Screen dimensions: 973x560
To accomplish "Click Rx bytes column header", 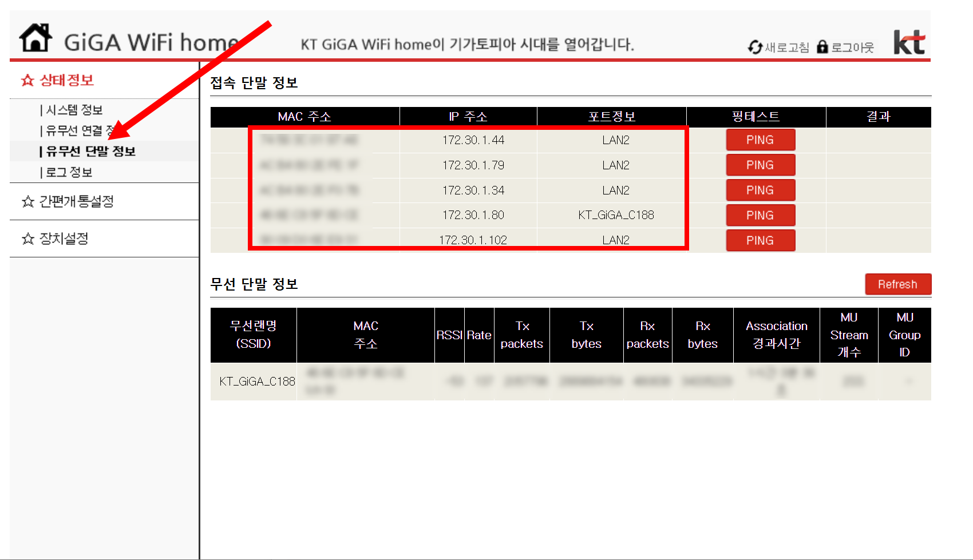I will 703,335.
